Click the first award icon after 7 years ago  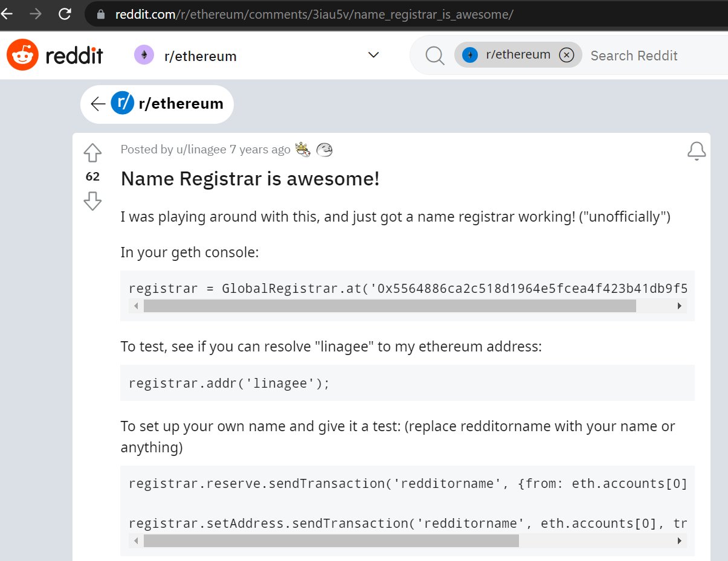coord(303,149)
